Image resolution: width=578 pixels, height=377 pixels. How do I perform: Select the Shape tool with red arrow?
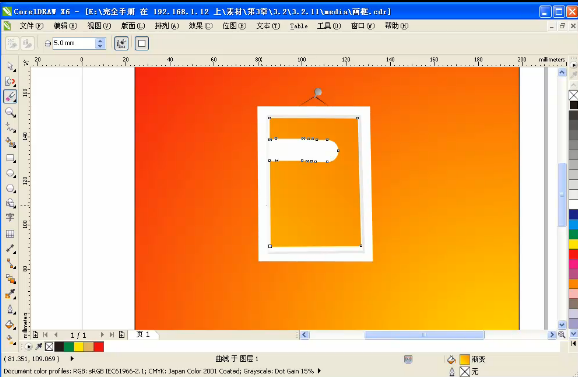[x=10, y=81]
